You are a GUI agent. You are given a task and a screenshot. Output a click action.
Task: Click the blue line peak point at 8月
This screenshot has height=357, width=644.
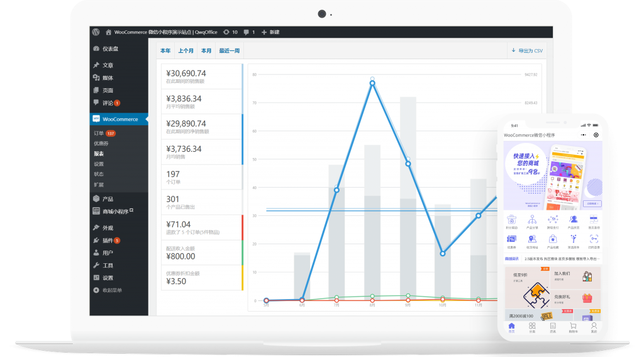tap(372, 83)
